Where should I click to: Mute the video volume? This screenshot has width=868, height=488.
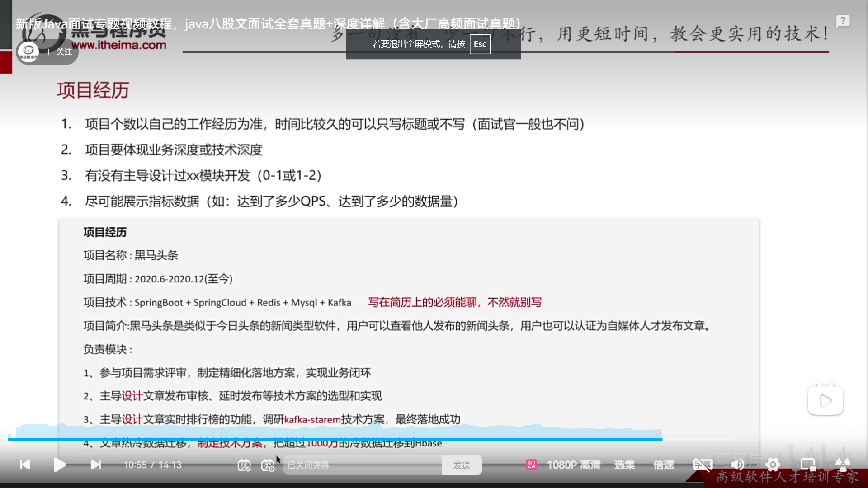[737, 465]
